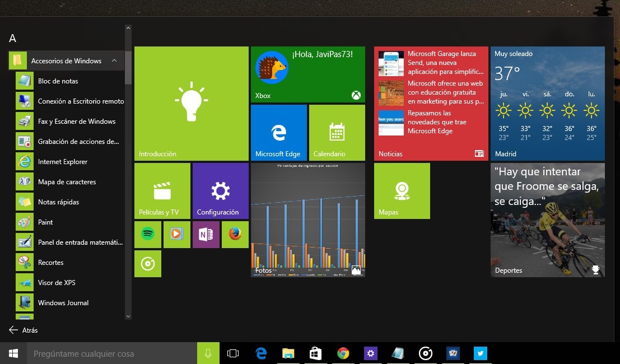620x364 pixels.
Task: Click the Cortana microphone button
Action: [x=208, y=353]
